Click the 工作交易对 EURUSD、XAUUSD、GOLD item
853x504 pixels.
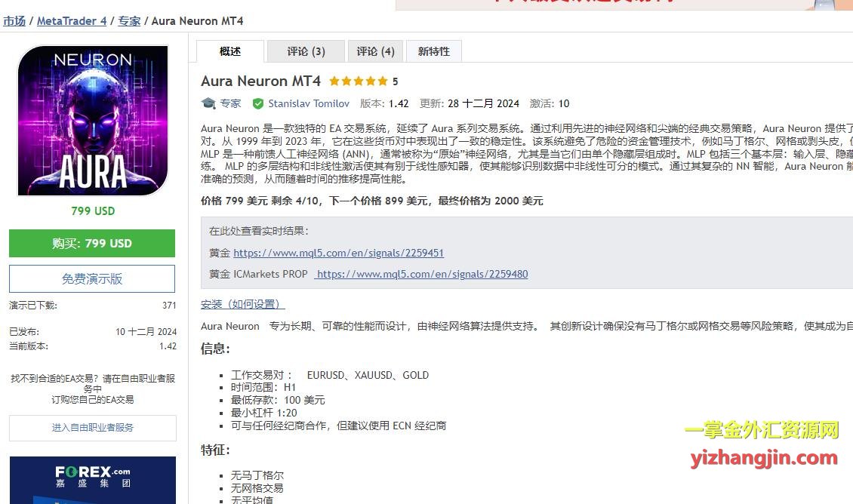pos(330,375)
